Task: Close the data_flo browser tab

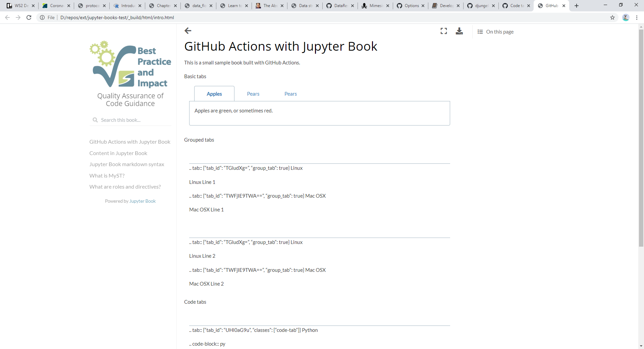Action: tap(211, 6)
